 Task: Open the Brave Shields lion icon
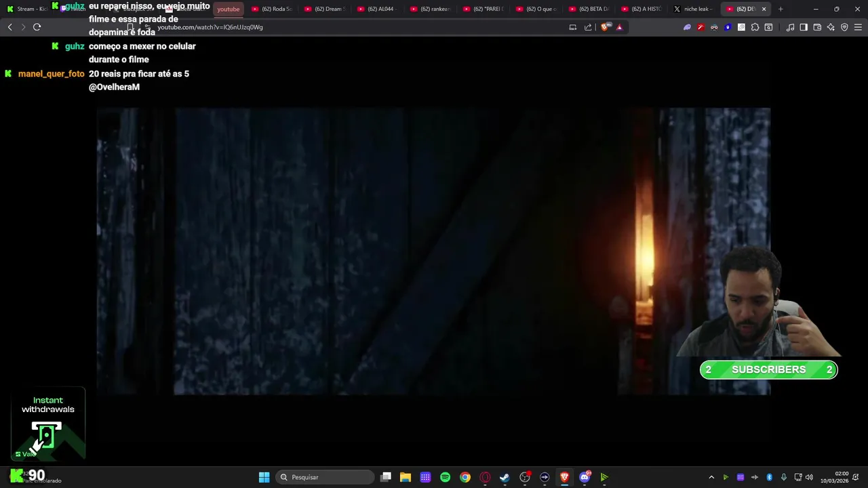[606, 27]
